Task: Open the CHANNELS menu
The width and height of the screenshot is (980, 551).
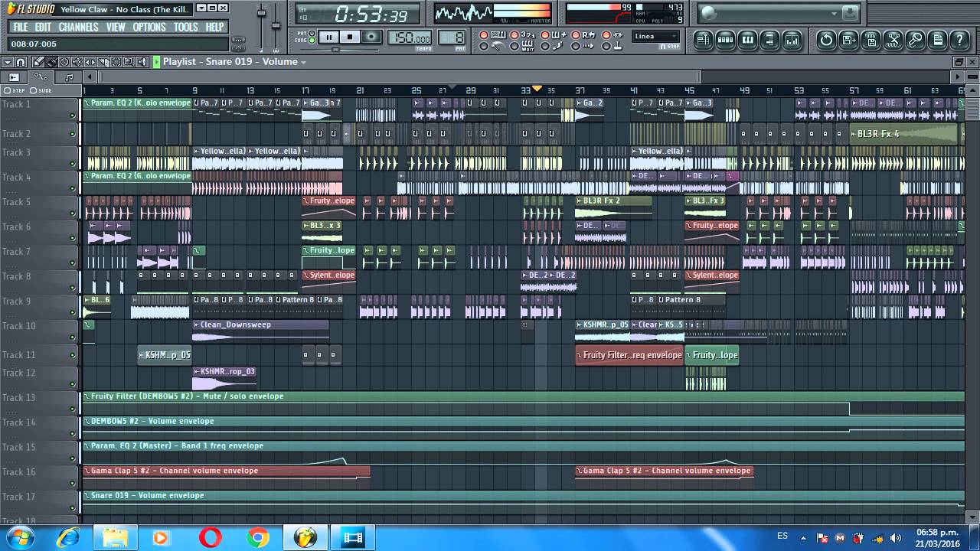Action: [x=78, y=27]
